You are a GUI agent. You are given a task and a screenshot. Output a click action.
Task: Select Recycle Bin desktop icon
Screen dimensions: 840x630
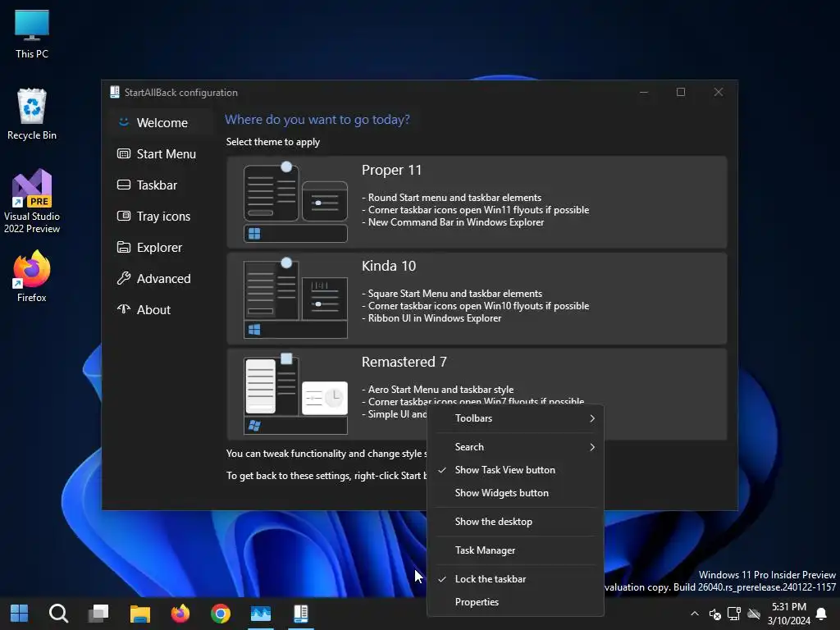click(32, 114)
